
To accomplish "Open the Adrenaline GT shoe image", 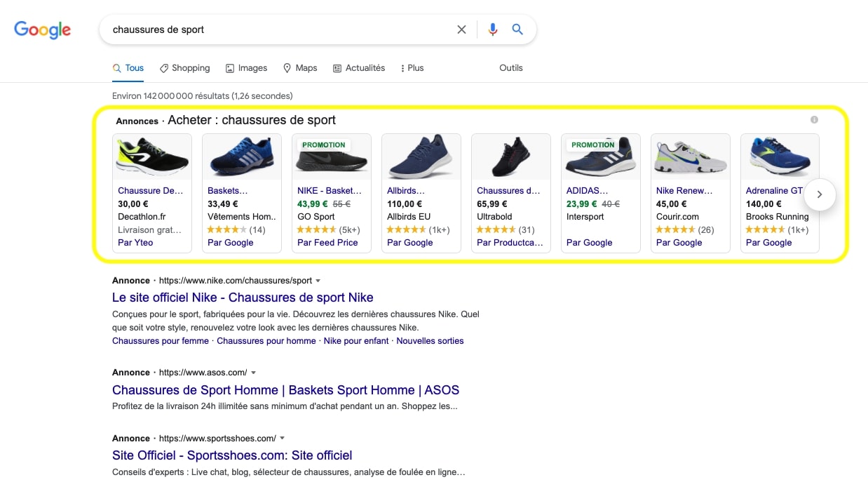I will tap(780, 156).
